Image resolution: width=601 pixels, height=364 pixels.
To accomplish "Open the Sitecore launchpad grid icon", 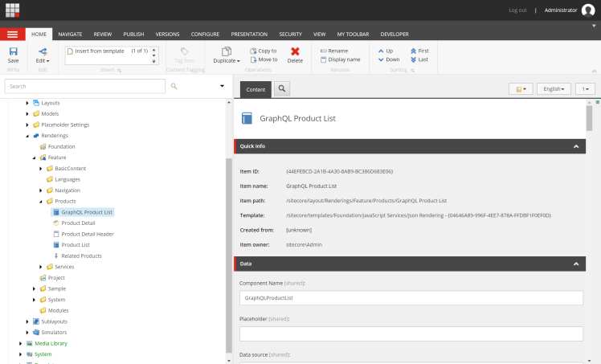I will tap(12, 10).
